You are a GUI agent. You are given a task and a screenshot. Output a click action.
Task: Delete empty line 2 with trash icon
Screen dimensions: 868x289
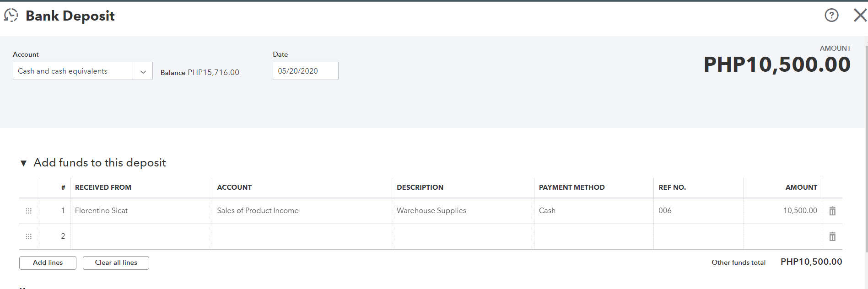[832, 236]
